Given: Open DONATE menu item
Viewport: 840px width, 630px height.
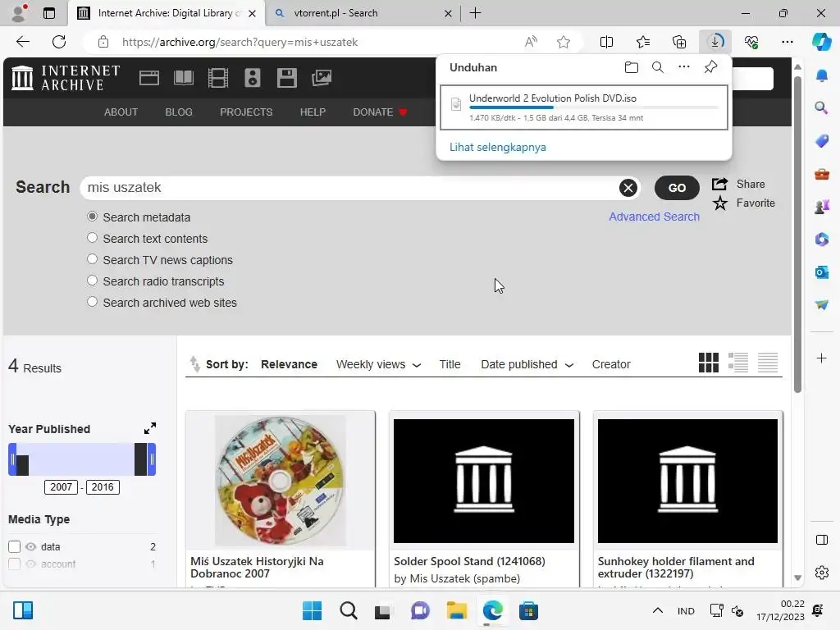Looking at the screenshot, I should point(380,112).
